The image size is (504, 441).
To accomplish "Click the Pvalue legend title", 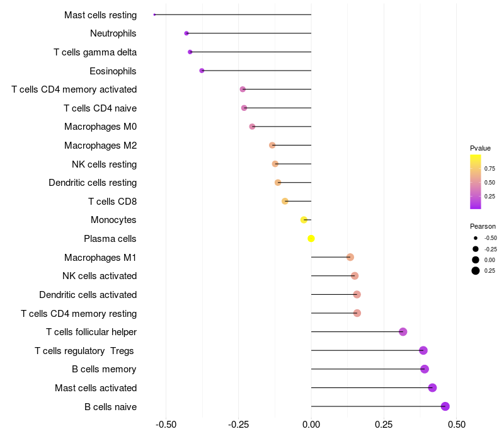I will click(x=480, y=148).
